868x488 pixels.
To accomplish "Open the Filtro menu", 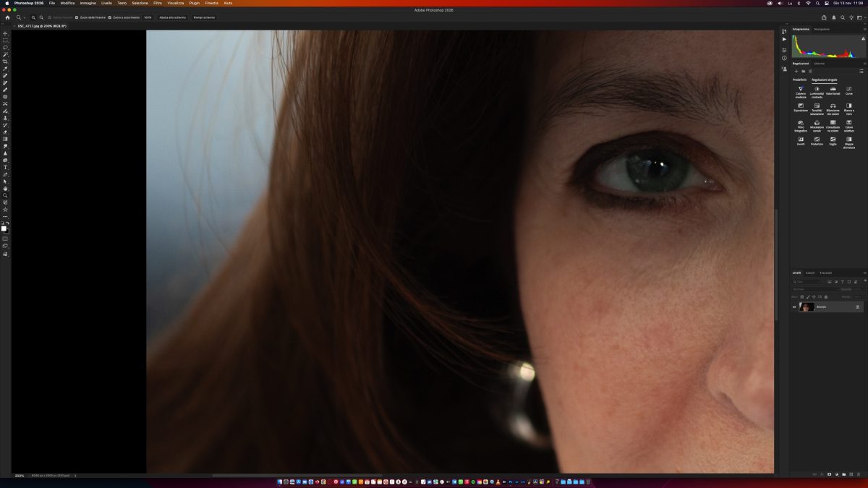I will pyautogui.click(x=158, y=3).
